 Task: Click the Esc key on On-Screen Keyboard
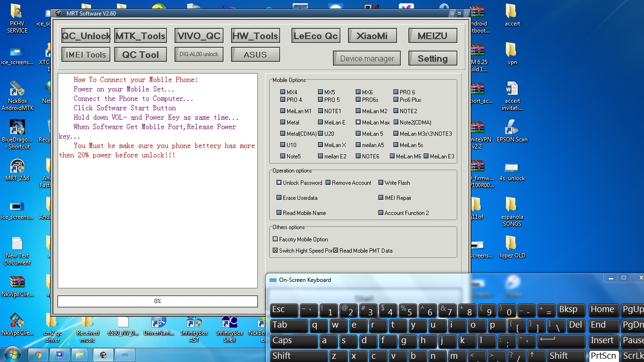(x=284, y=310)
